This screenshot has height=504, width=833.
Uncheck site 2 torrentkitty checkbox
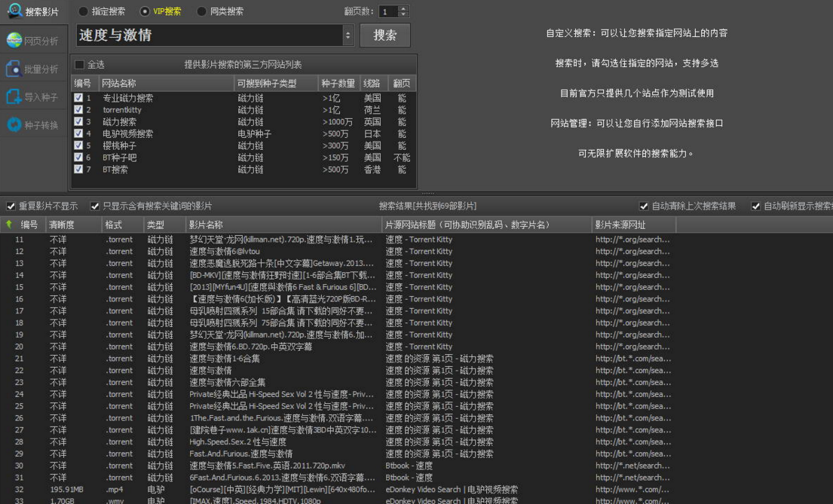(x=78, y=110)
